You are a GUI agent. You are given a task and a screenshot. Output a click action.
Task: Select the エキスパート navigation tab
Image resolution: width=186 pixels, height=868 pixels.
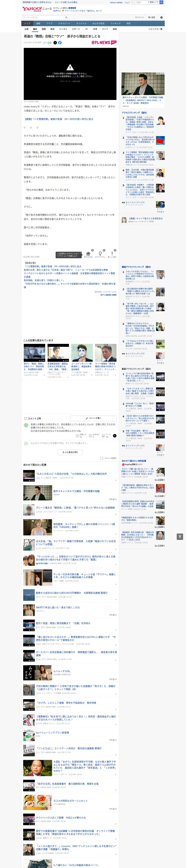pos(64,24)
